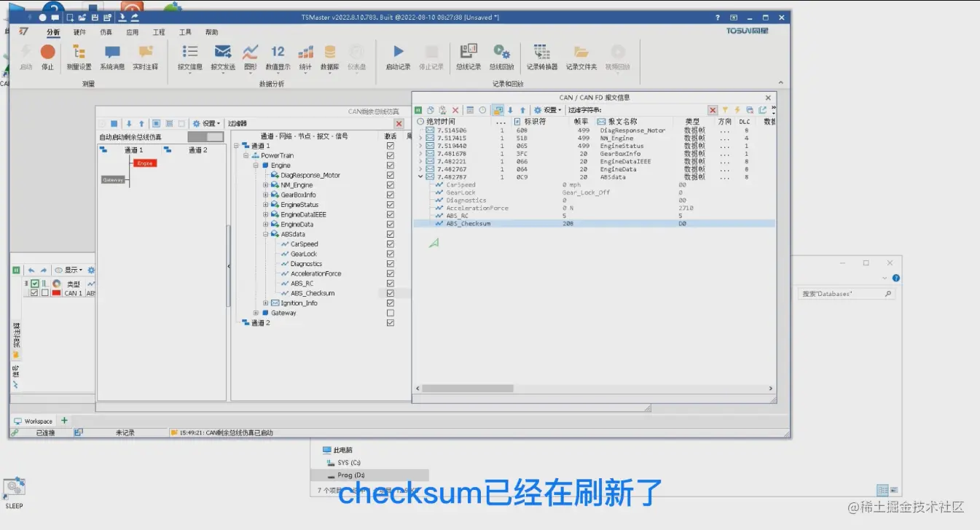980x530 pixels.
Task: Collapse Engine tree node
Action: click(x=256, y=165)
